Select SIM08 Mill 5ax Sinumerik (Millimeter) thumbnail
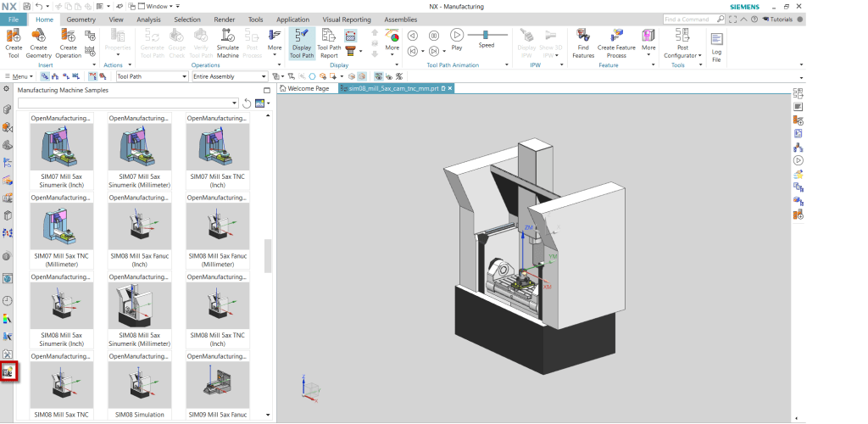This screenshot has width=868, height=424. 140,307
